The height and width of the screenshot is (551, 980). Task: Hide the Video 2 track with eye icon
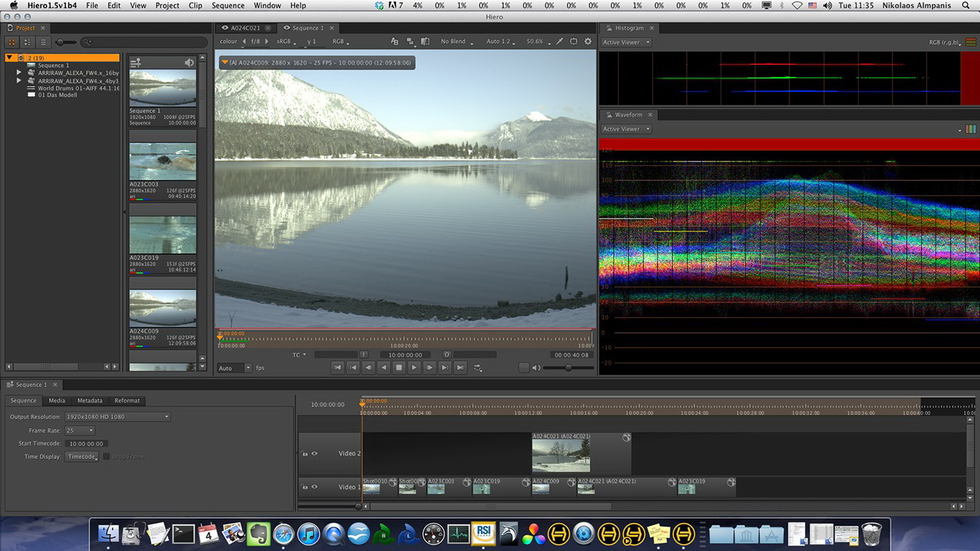[x=314, y=454]
